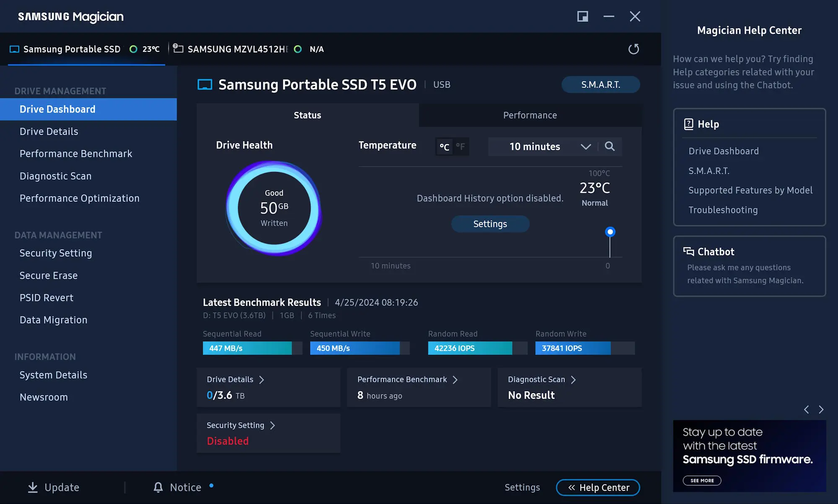Click the 23°C Normal temperature reading
Image resolution: width=838 pixels, height=504 pixels.
click(595, 194)
